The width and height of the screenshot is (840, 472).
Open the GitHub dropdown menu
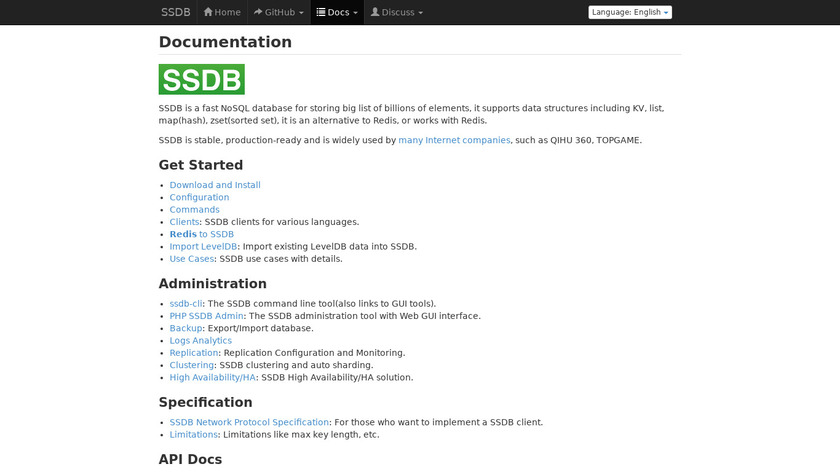pyautogui.click(x=279, y=12)
